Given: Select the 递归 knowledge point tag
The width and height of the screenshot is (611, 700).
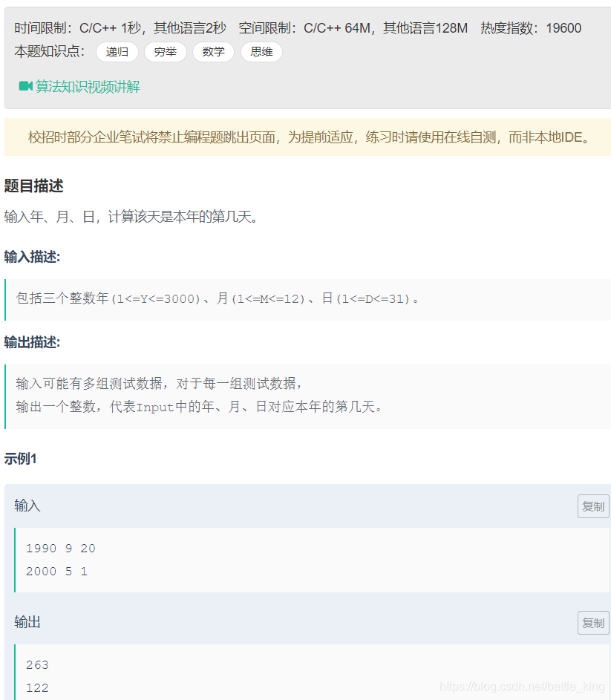Looking at the screenshot, I should [x=117, y=53].
